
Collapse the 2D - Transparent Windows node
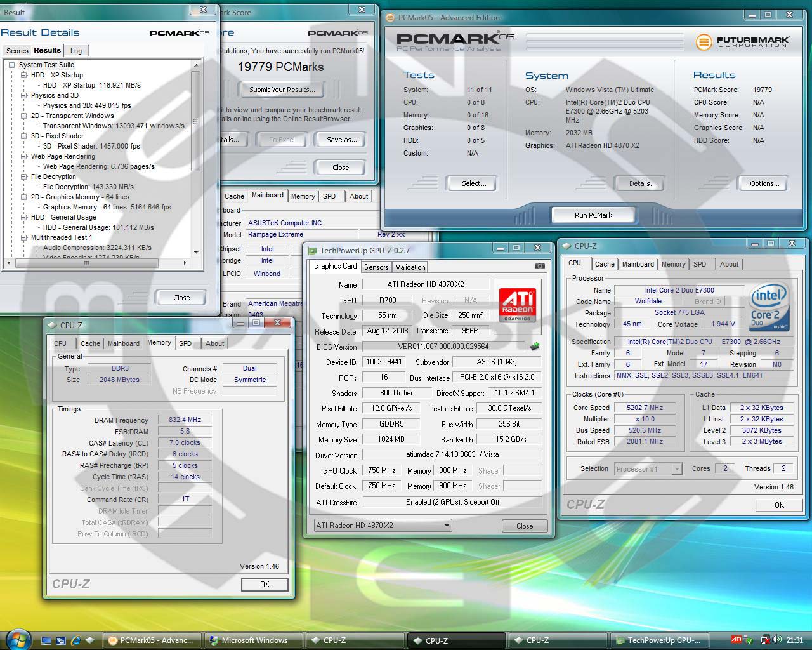point(23,116)
